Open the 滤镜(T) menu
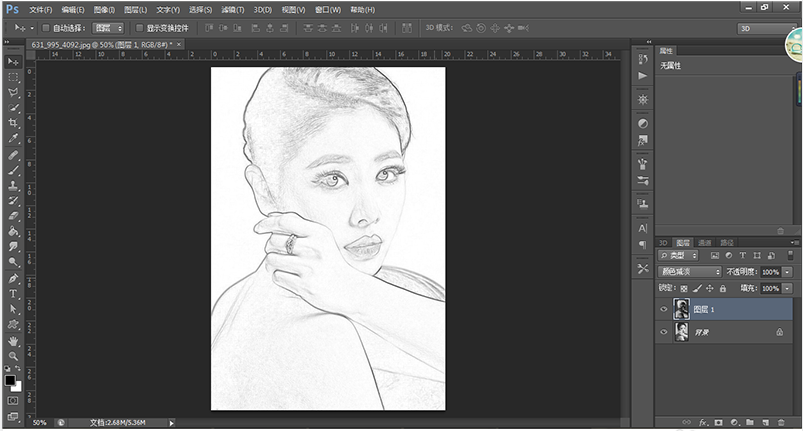Viewport: 803px width, 431px height. (x=233, y=9)
